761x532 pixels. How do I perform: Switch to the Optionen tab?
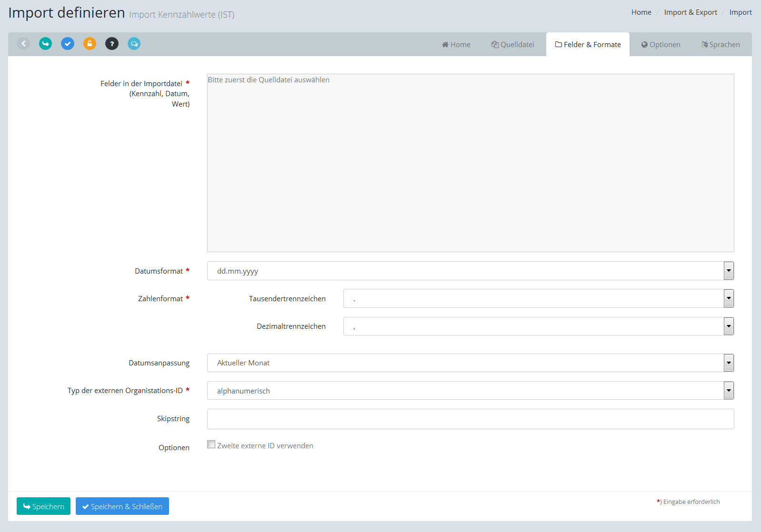(x=661, y=45)
